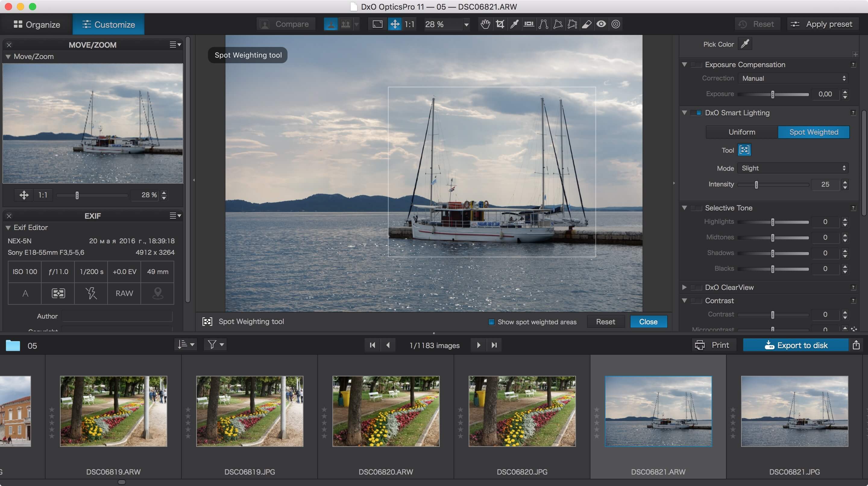Open the sort order dropdown in filmstrip bar
The height and width of the screenshot is (486, 868).
coord(186,345)
